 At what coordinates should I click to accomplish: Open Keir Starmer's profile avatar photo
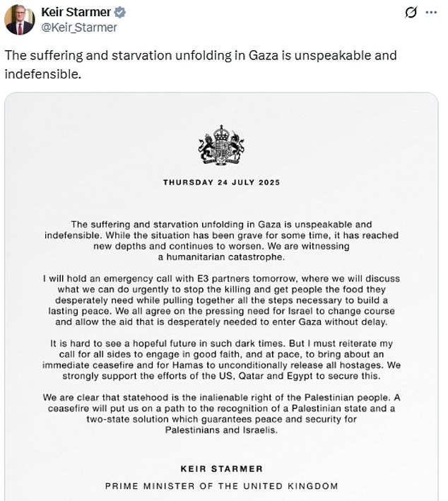coord(20,20)
